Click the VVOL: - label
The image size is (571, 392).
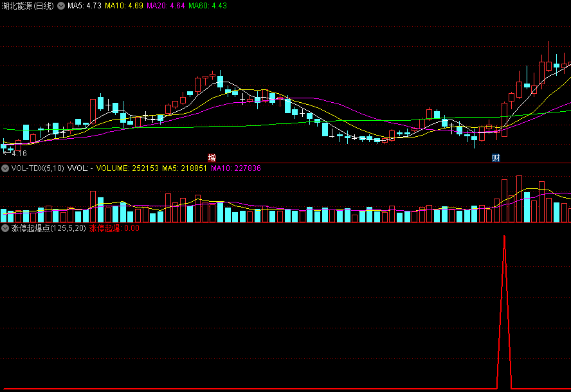80,168
